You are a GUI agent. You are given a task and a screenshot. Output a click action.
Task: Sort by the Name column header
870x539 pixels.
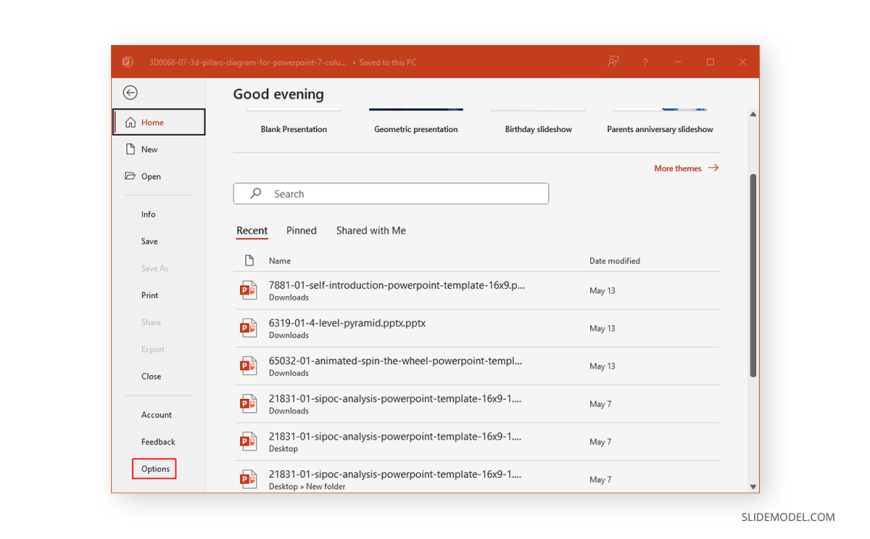click(279, 261)
